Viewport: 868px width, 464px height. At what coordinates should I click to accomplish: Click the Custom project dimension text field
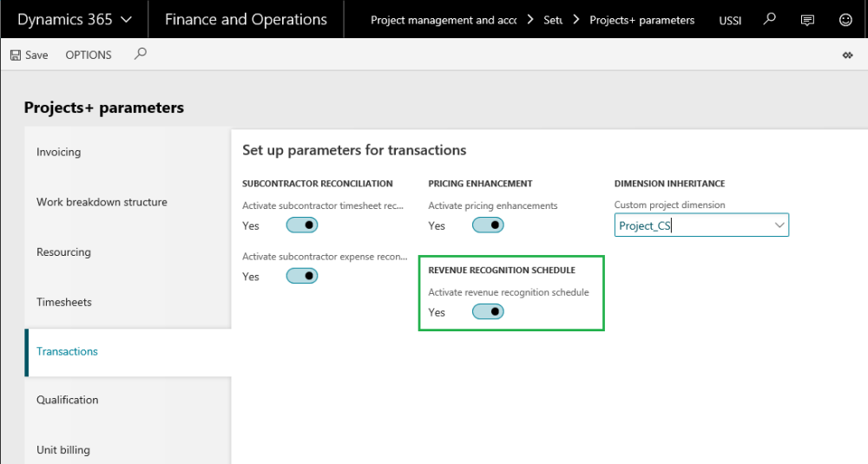coord(690,225)
